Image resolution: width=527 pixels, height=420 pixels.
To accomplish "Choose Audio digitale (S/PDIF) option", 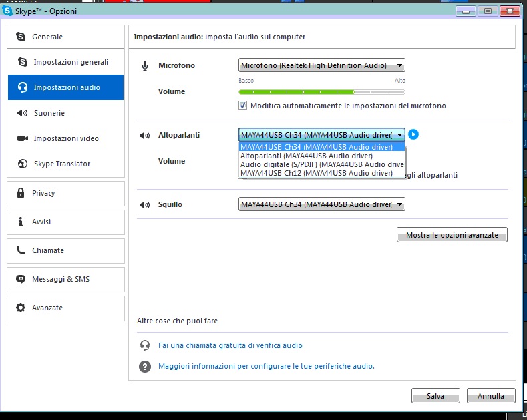I will point(322,164).
